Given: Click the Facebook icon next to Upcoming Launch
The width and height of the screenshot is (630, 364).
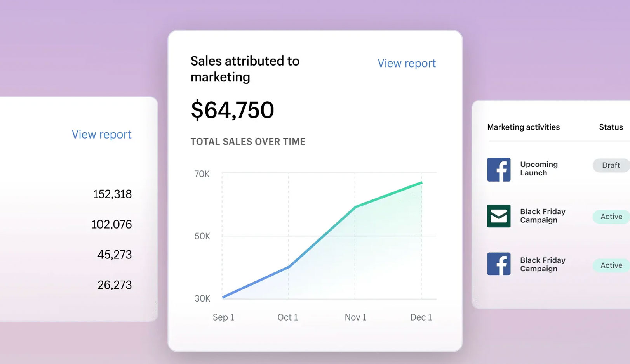Looking at the screenshot, I should (x=498, y=169).
